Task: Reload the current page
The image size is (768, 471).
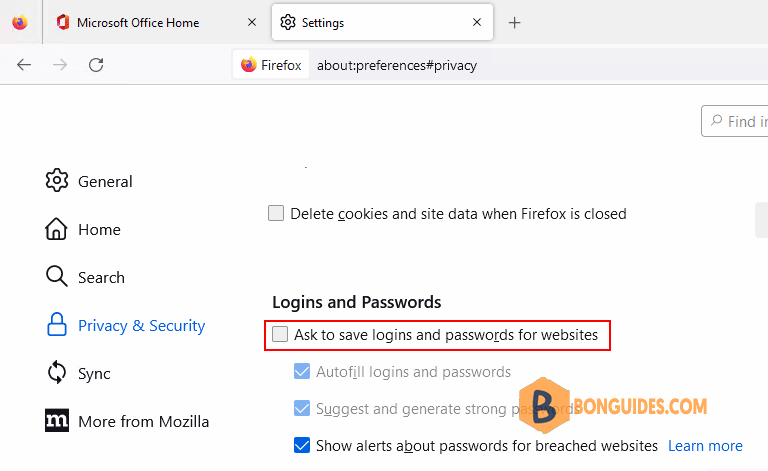Action: [96, 65]
